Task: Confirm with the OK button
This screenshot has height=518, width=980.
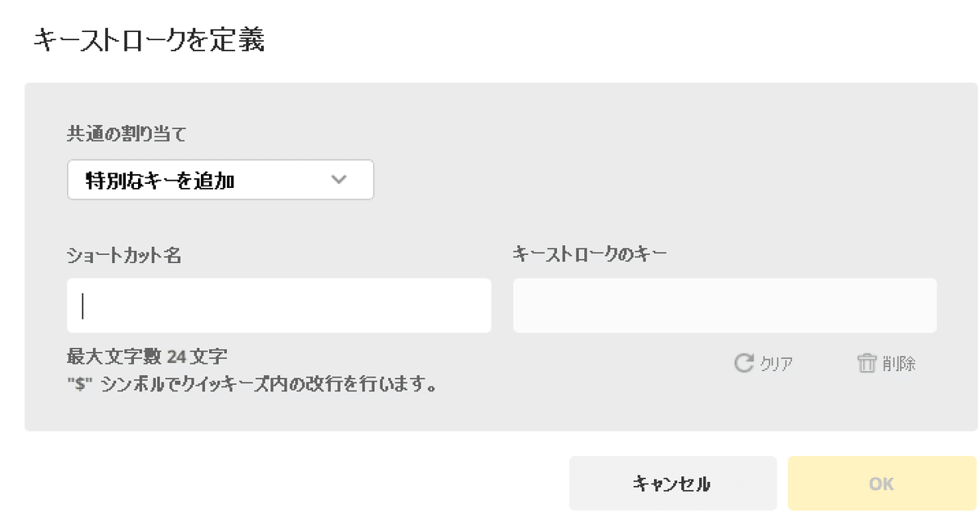Action: click(x=881, y=484)
